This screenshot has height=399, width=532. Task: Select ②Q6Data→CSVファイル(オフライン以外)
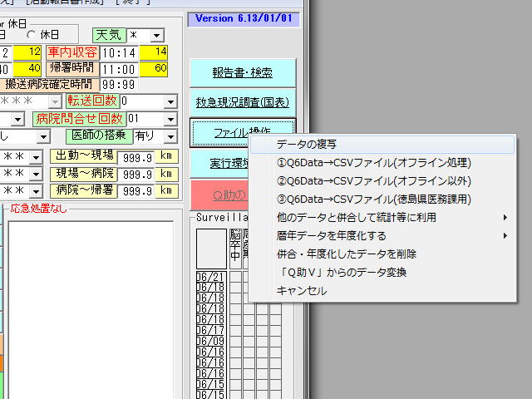click(373, 181)
